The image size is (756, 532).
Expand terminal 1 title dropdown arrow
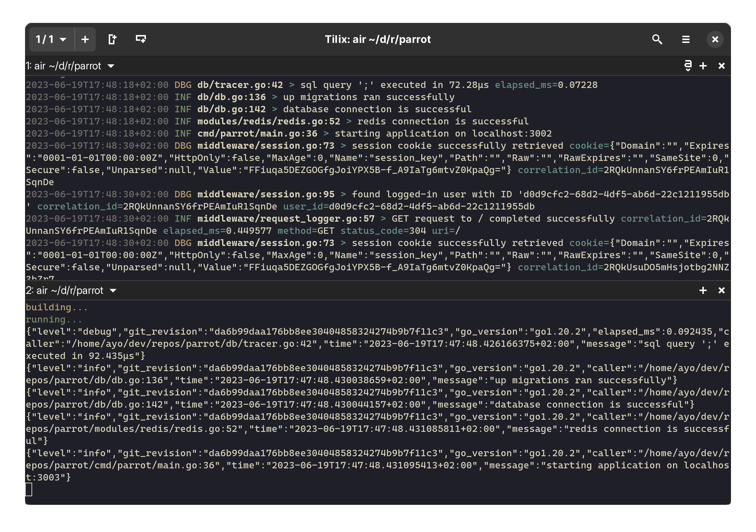coord(111,66)
